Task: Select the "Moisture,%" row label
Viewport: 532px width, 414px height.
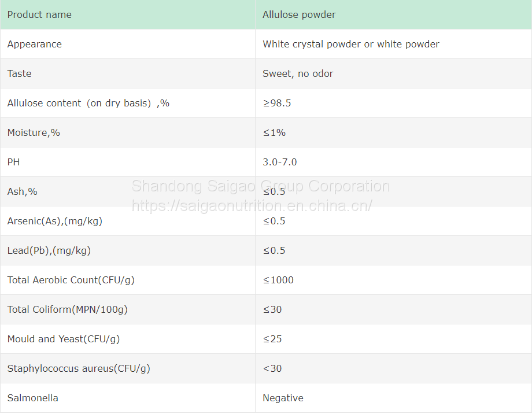Action: 34,132
